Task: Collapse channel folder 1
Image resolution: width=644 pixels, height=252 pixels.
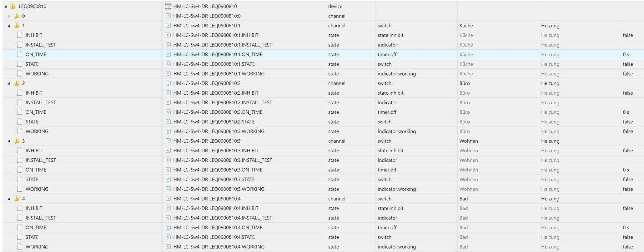Action: (9, 26)
